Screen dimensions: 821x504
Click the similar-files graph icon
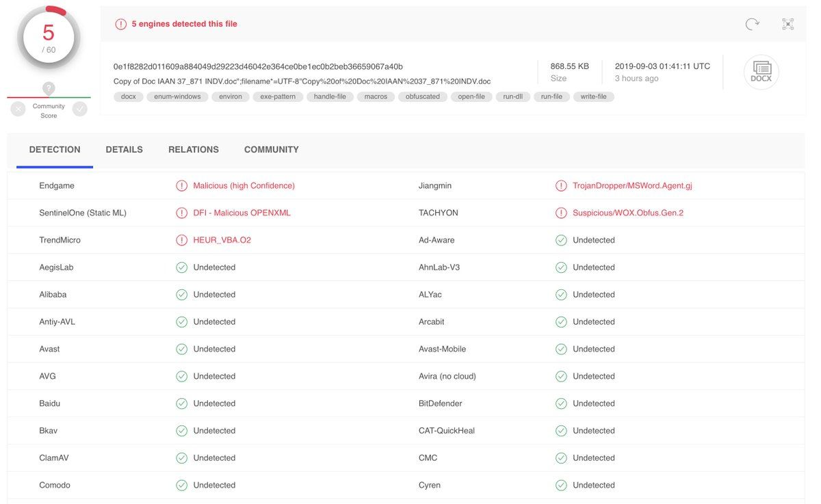787,24
